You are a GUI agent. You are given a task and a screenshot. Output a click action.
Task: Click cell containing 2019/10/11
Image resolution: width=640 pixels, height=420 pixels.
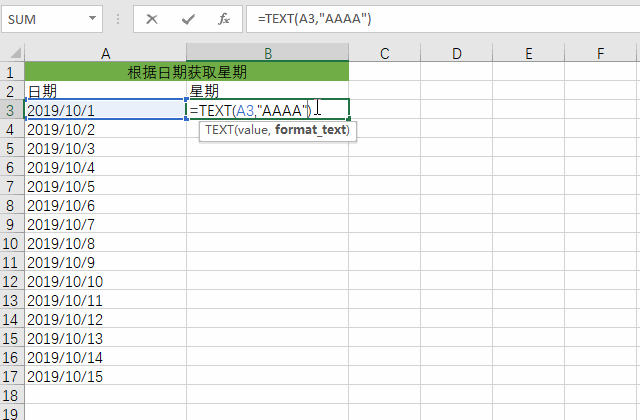coord(105,300)
